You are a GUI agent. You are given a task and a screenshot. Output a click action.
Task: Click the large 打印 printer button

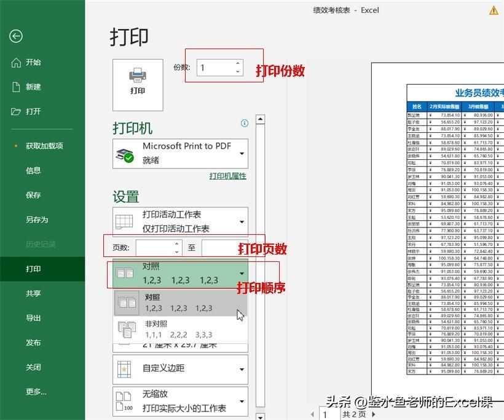point(138,85)
